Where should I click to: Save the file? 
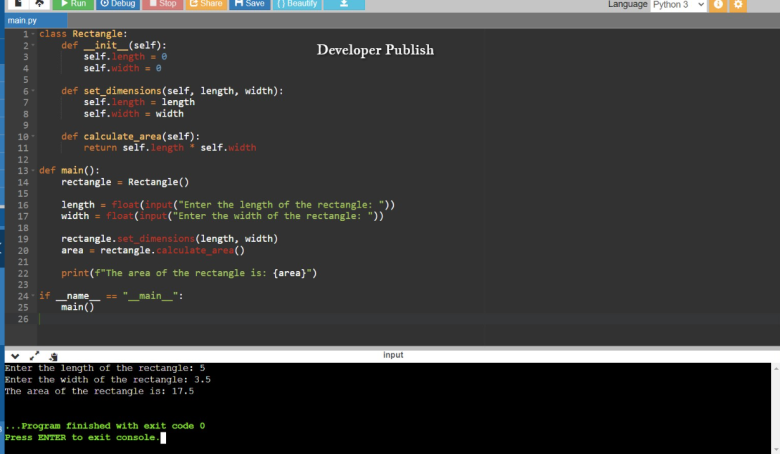point(250,4)
